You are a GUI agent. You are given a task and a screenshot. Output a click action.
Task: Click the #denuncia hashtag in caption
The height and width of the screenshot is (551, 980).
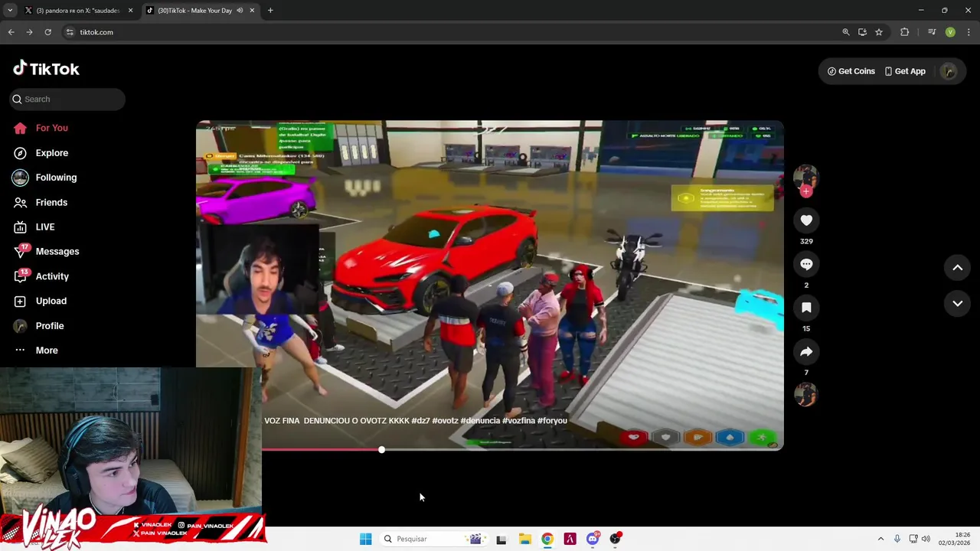pyautogui.click(x=480, y=421)
